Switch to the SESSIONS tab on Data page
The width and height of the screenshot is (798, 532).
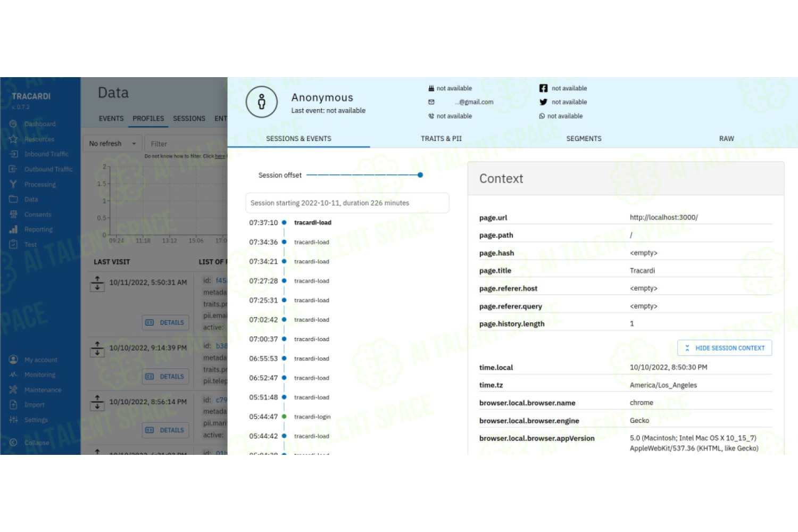click(189, 119)
